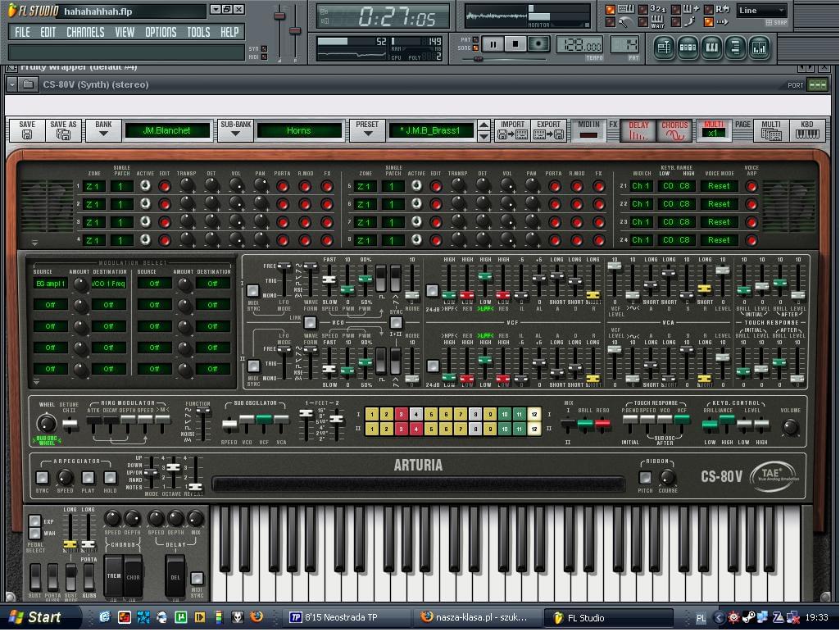This screenshot has height=632, width=840.
Task: Click the J.M.B_Brass1 preset name display
Action: coord(431,130)
